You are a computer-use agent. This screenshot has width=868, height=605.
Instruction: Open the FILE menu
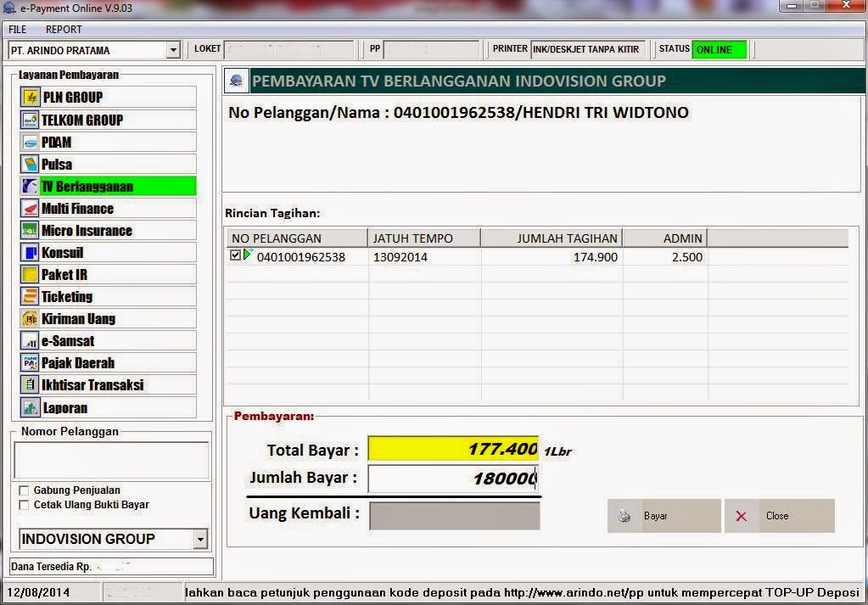point(17,30)
